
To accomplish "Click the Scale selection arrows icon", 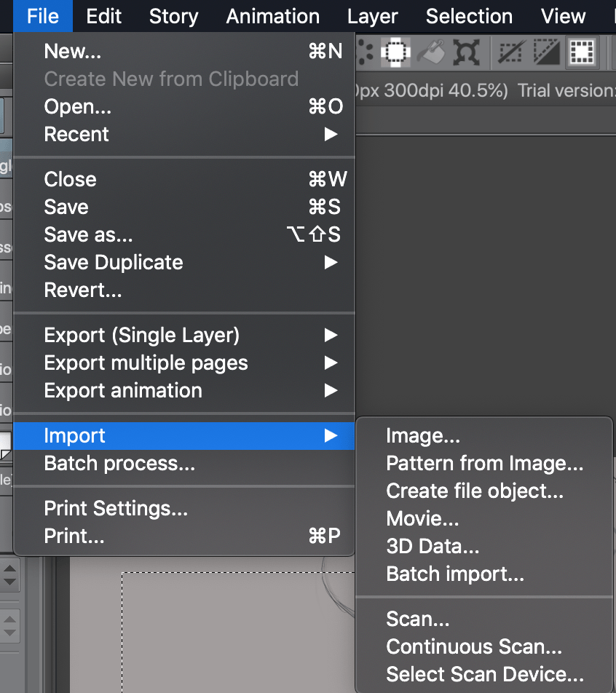I will 467,52.
